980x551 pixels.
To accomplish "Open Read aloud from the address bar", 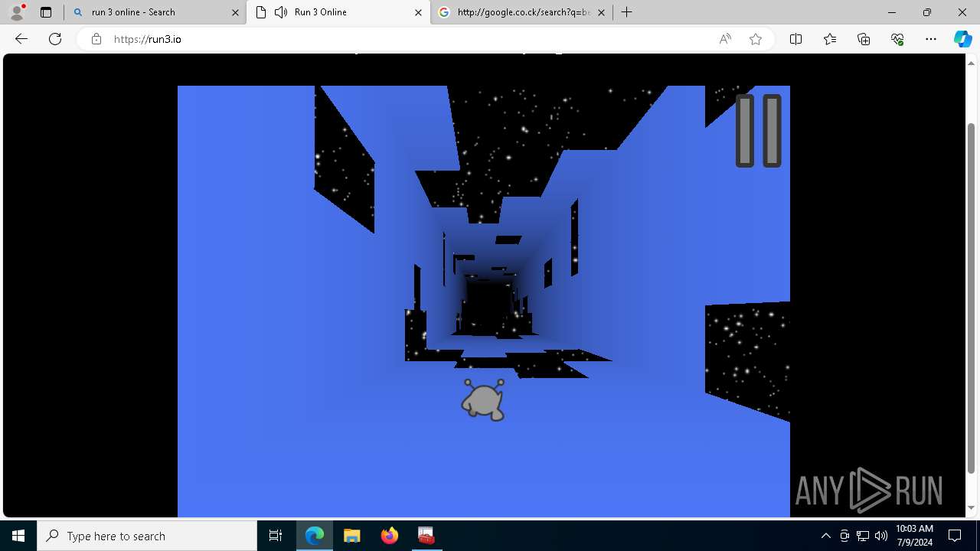I will point(725,39).
